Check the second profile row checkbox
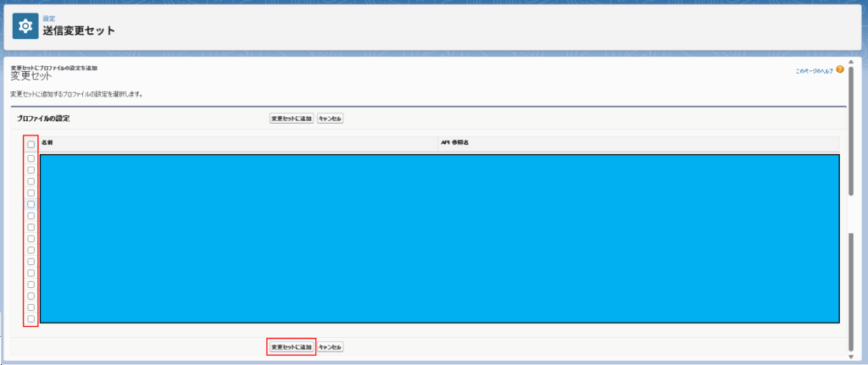Image resolution: width=868 pixels, height=365 pixels. (x=31, y=170)
